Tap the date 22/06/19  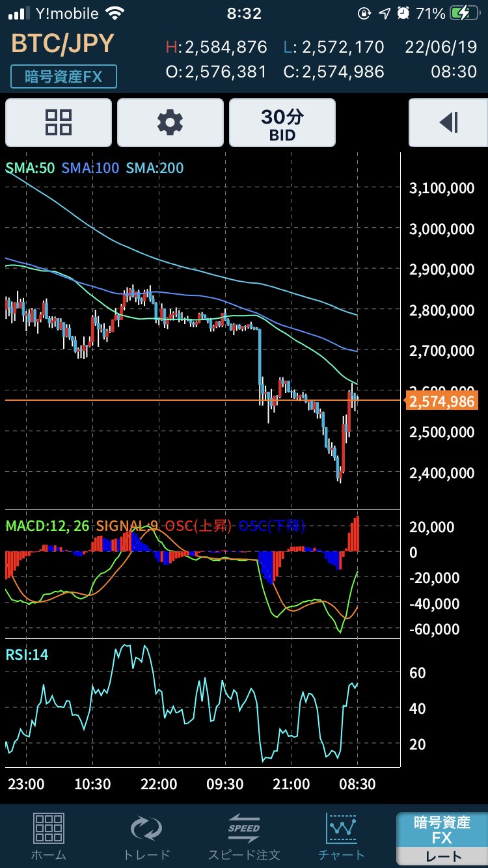click(x=441, y=47)
